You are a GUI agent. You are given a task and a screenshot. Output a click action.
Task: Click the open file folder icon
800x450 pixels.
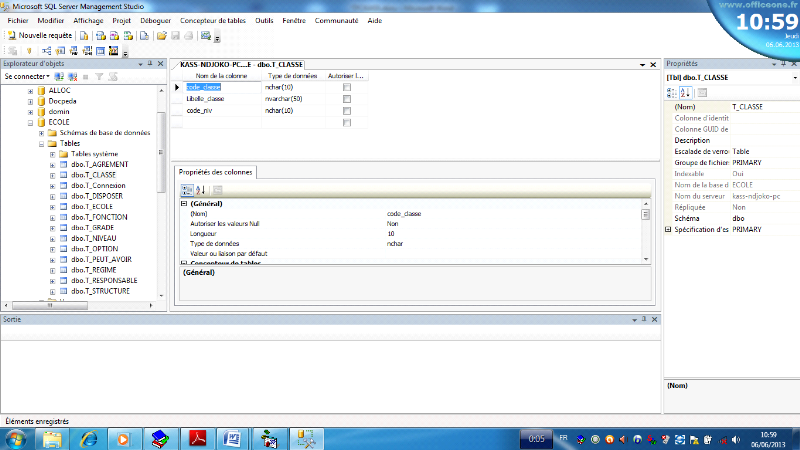(x=162, y=36)
